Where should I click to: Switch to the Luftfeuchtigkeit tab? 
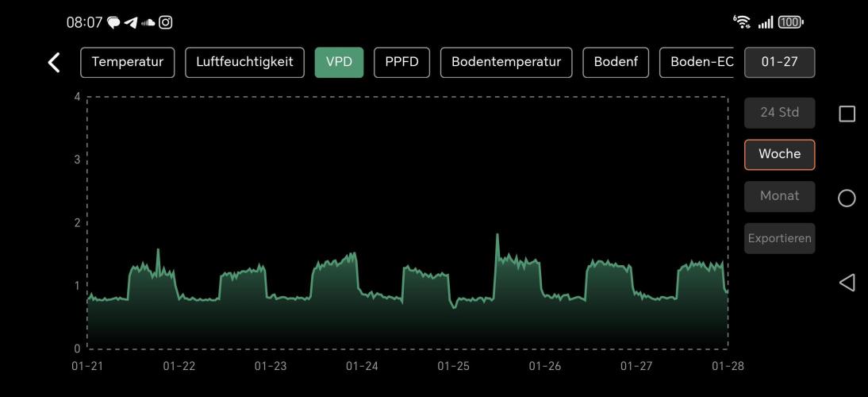click(244, 62)
